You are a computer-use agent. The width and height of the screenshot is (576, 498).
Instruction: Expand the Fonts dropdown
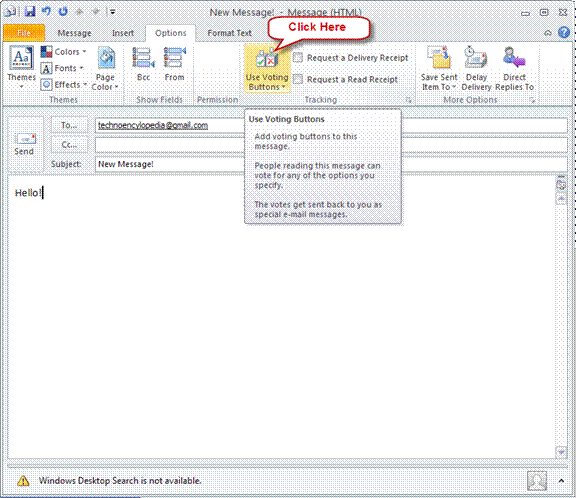pos(62,68)
